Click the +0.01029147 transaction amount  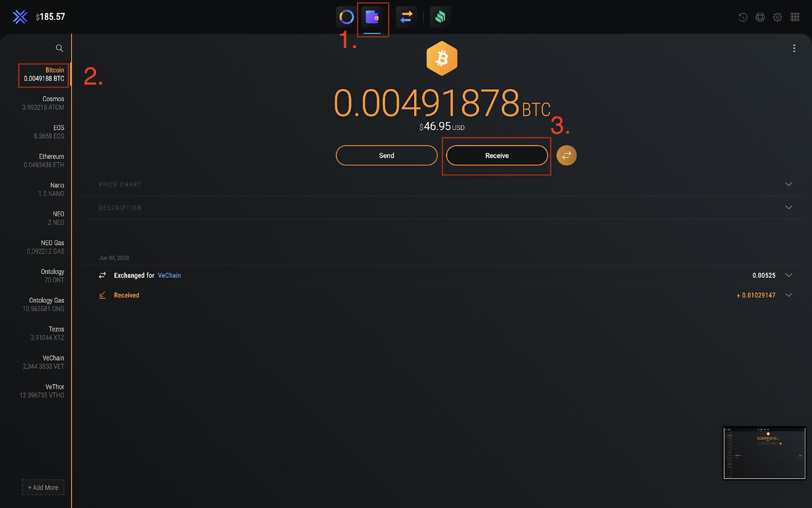[756, 295]
